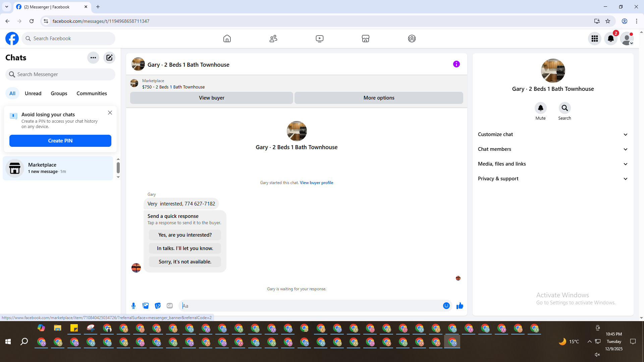
Task: Toggle conversation info panel with purple icon
Action: coord(456,64)
